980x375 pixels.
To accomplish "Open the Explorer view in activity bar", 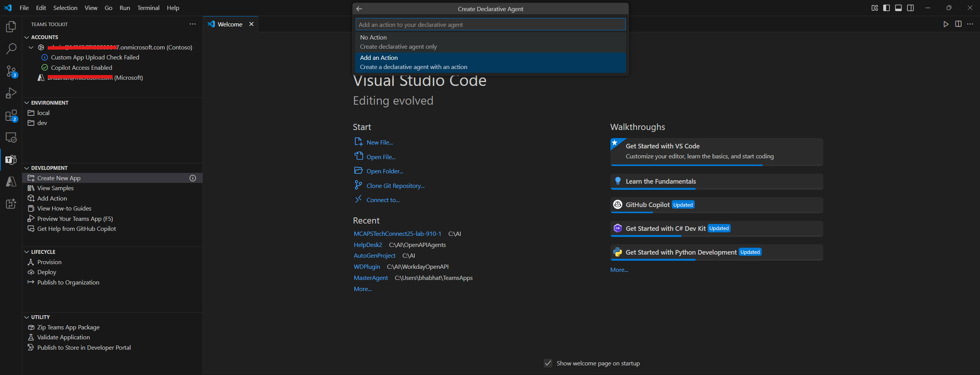I will click(11, 26).
